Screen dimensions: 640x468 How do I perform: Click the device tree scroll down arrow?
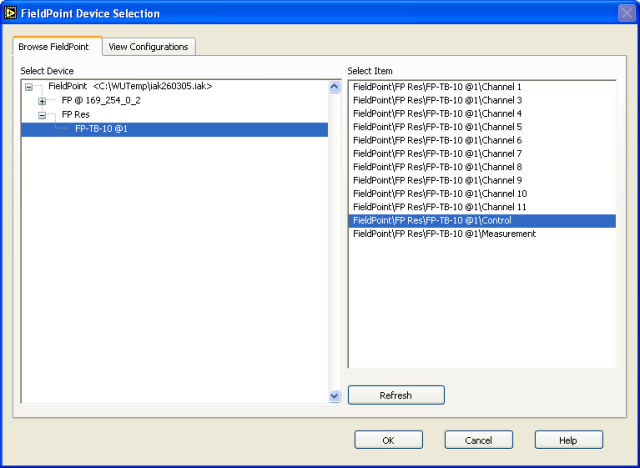tap(334, 396)
